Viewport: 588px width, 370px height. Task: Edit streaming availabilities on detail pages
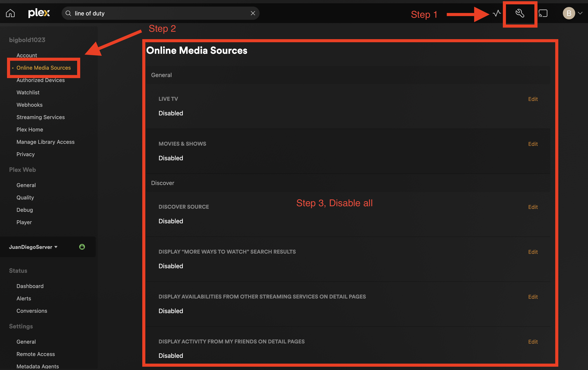pyautogui.click(x=533, y=296)
